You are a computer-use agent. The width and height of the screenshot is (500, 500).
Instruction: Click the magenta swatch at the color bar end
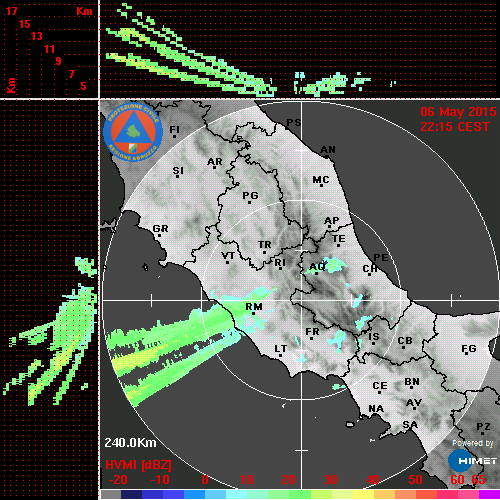(x=489, y=494)
